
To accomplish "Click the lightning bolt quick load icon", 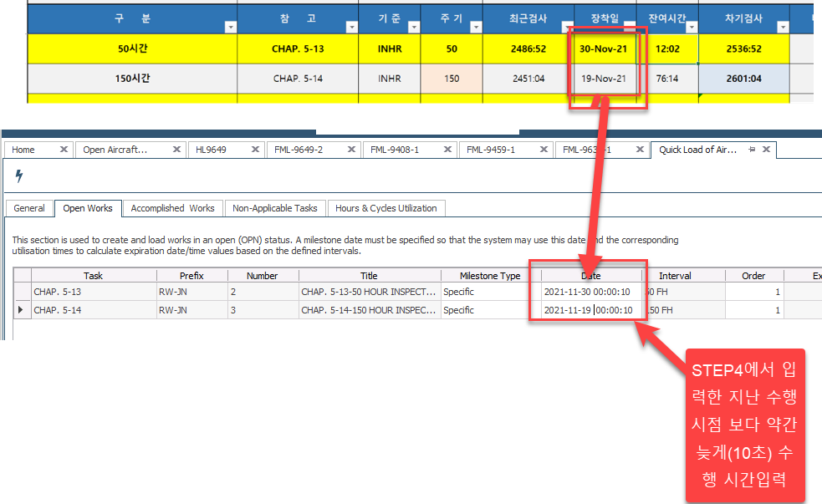I will click(19, 176).
